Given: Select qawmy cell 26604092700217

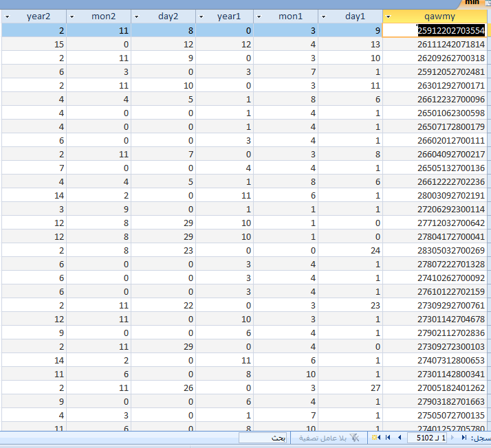Looking at the screenshot, I should (x=435, y=154).
